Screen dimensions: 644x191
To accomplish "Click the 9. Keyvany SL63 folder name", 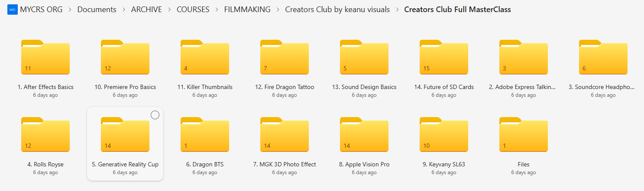I will click(444, 164).
